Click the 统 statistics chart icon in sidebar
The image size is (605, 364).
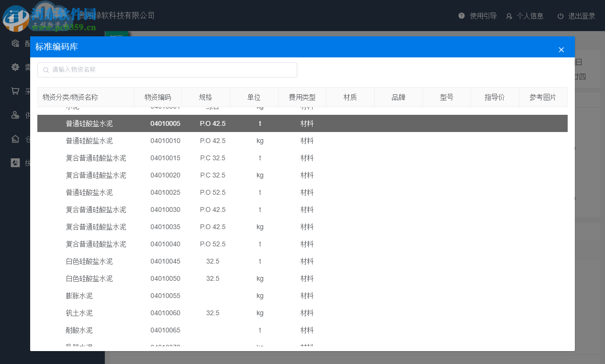click(x=15, y=163)
